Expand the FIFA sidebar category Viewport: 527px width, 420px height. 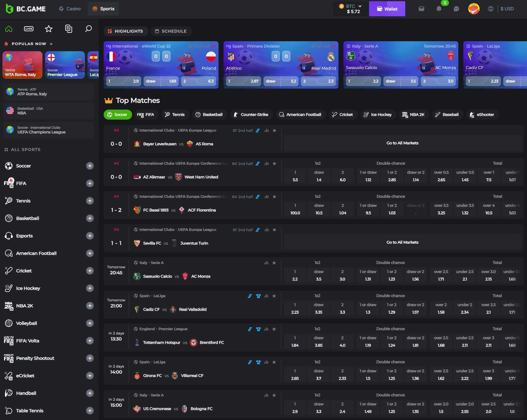(90, 183)
